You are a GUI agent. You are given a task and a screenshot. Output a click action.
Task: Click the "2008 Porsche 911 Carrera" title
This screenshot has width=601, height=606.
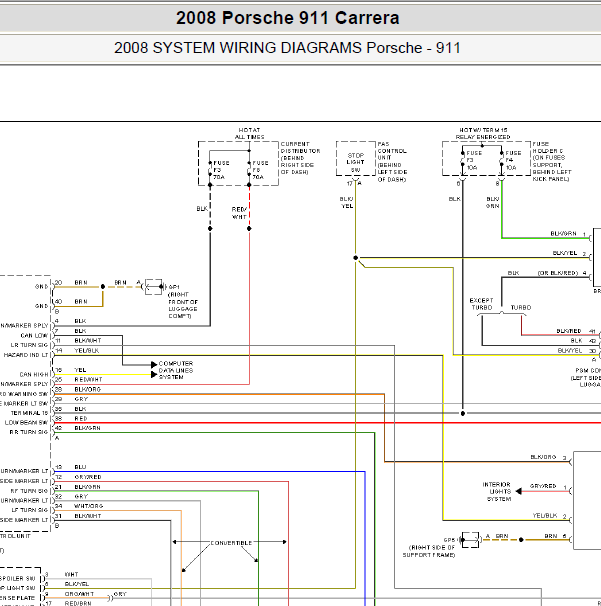pyautogui.click(x=288, y=18)
